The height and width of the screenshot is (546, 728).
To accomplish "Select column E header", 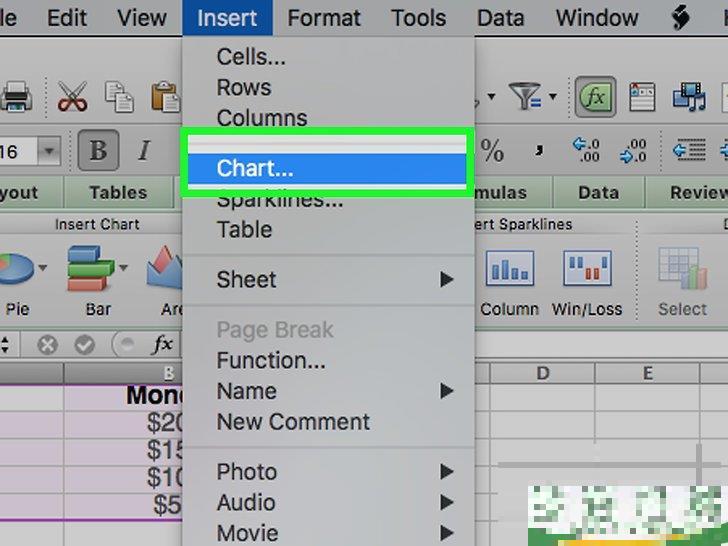I will [647, 374].
